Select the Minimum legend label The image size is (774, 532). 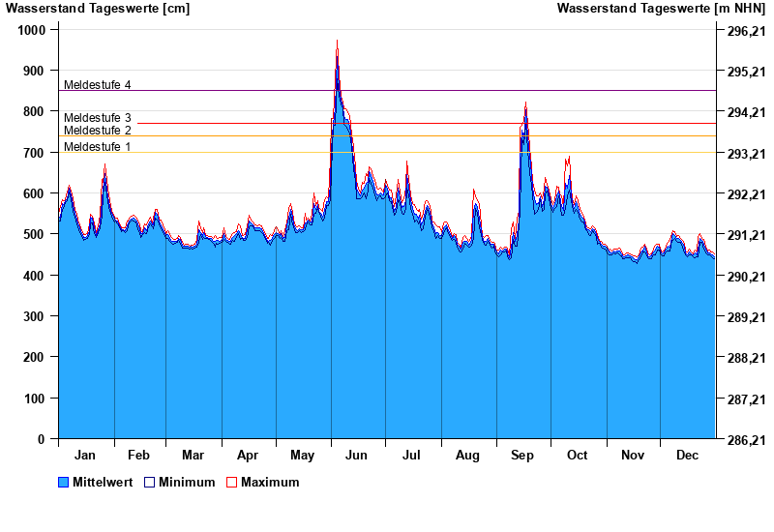point(187,482)
